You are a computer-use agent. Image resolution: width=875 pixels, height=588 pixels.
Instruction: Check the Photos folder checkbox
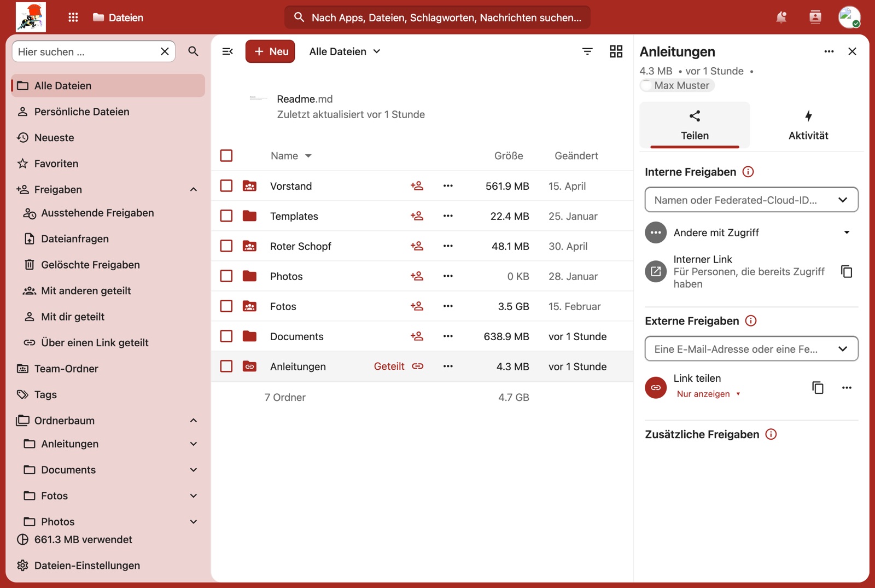(x=226, y=276)
